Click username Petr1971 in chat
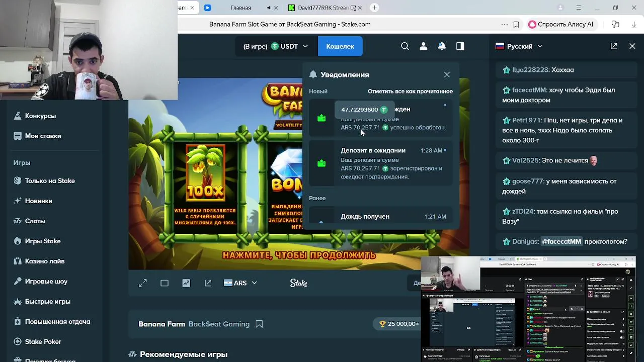The image size is (644, 362). pyautogui.click(x=527, y=120)
